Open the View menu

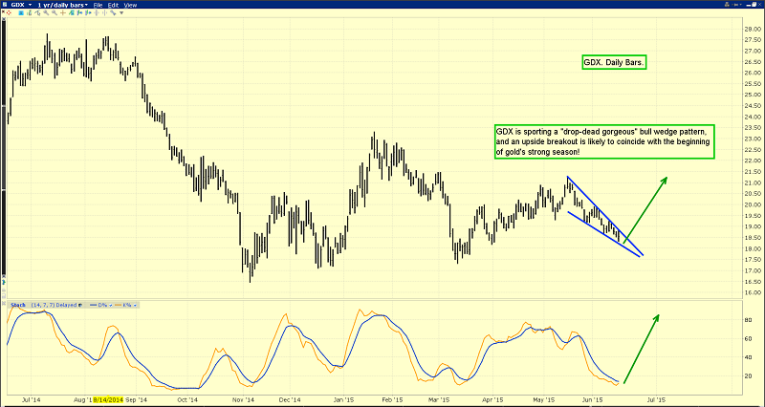click(x=130, y=5)
